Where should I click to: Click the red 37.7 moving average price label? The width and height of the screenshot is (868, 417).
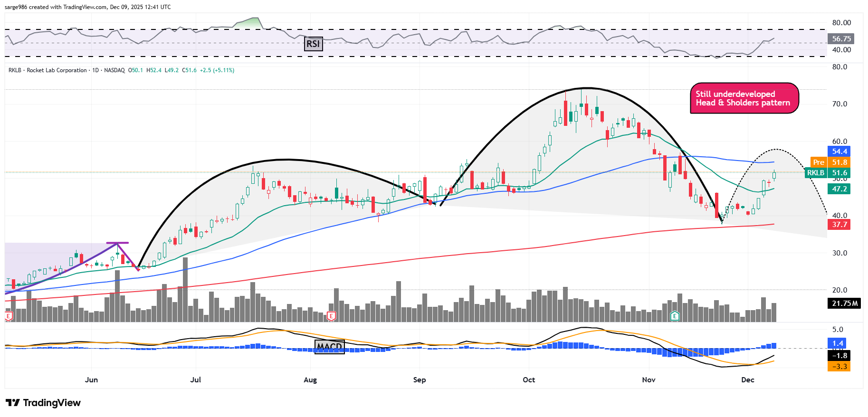tap(839, 225)
